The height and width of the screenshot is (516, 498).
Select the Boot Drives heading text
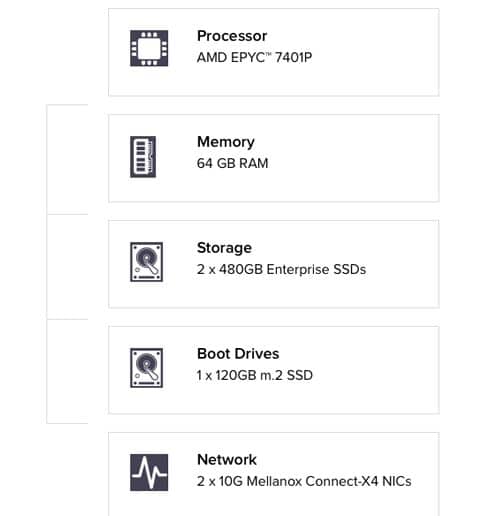[238, 354]
